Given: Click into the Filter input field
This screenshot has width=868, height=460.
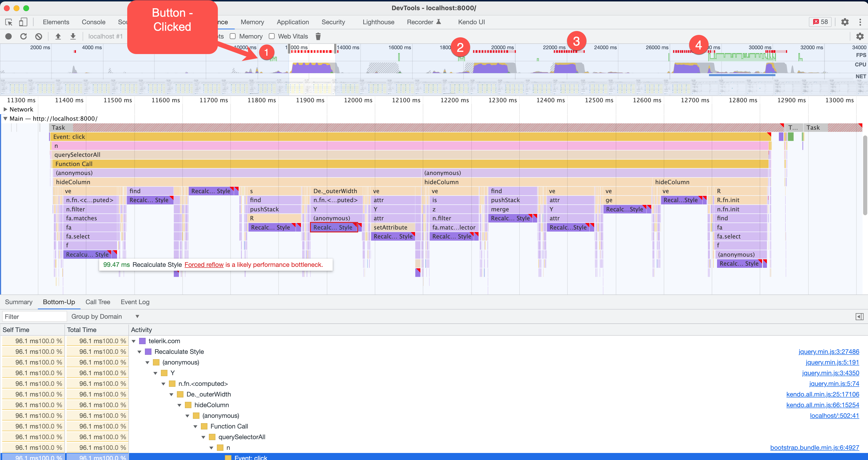Looking at the screenshot, I should click(x=34, y=317).
